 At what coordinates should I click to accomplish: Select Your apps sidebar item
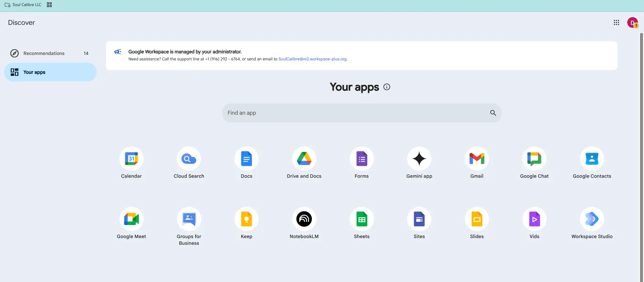[x=50, y=72]
